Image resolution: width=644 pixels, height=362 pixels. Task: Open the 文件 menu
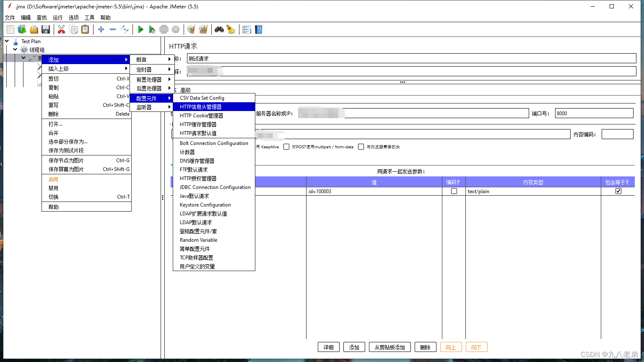tap(10, 18)
